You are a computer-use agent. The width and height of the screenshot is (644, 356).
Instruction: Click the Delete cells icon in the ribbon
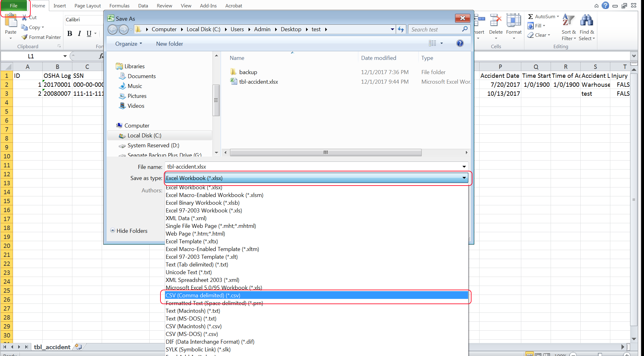496,20
